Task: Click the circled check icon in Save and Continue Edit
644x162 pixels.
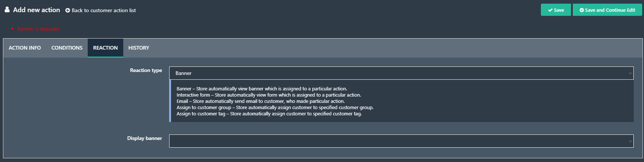Action: click(x=582, y=10)
